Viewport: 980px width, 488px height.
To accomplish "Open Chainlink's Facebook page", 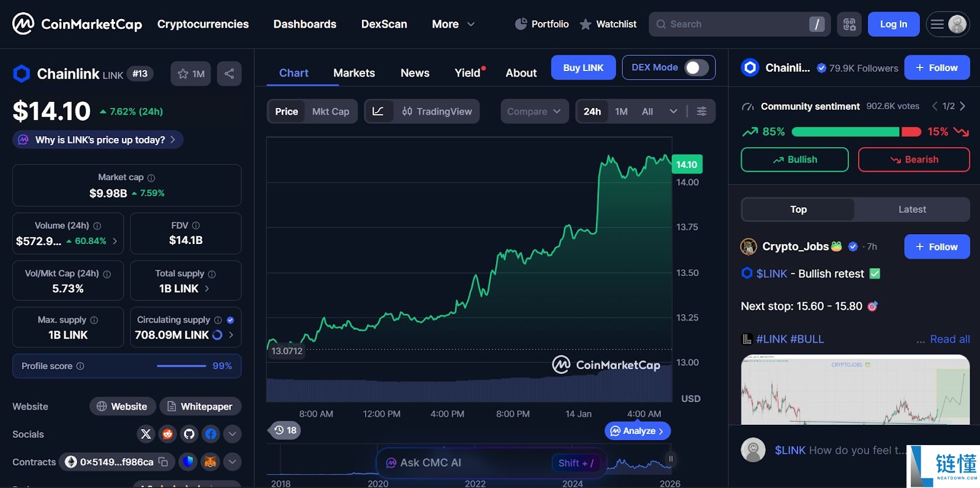I will (x=211, y=434).
